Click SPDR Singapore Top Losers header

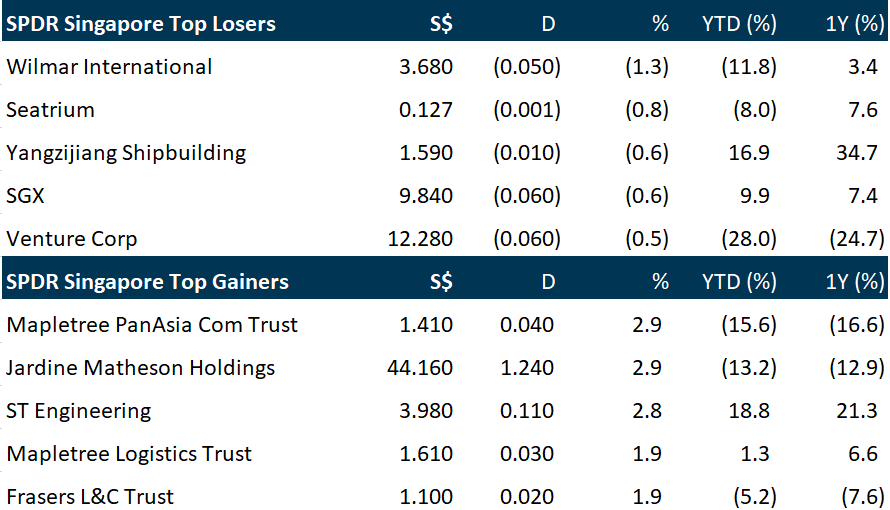140,23
